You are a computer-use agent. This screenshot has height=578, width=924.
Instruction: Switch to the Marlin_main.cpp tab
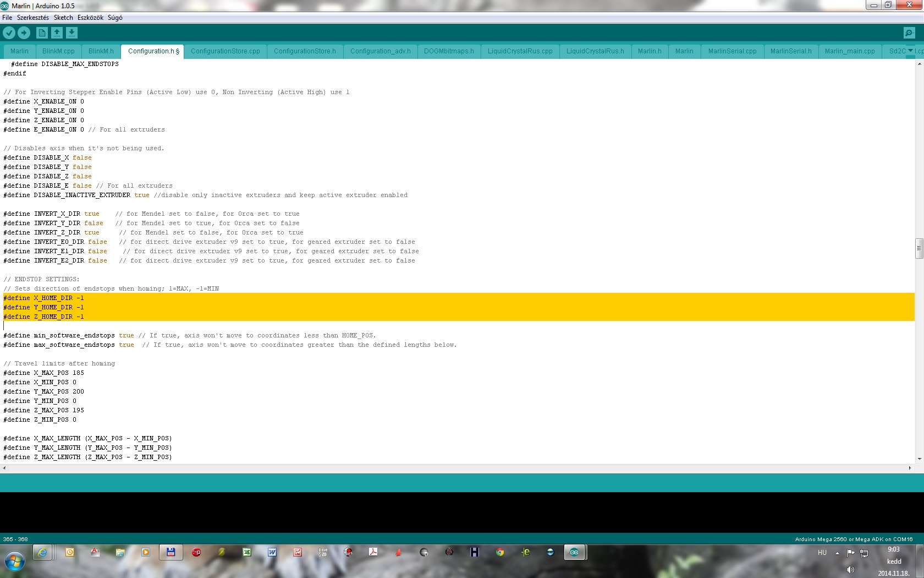[x=849, y=51]
